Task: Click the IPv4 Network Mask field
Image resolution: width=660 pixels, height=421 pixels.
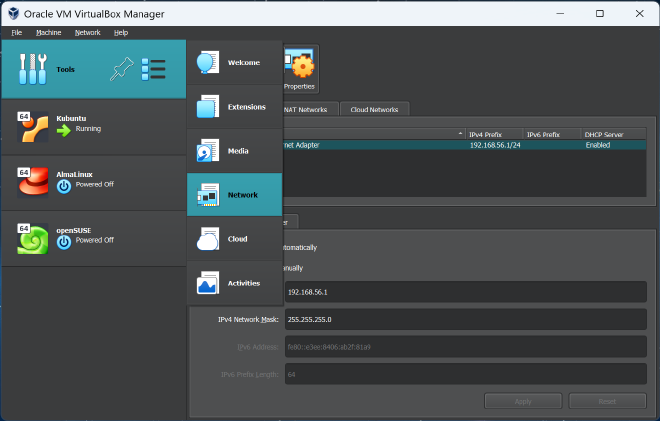Action: tap(466, 320)
